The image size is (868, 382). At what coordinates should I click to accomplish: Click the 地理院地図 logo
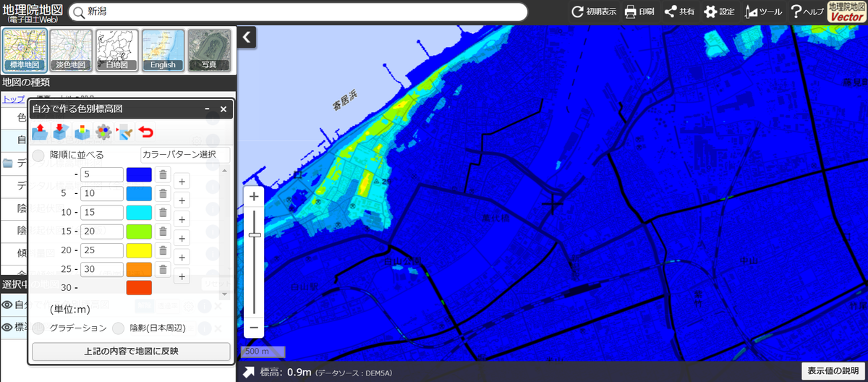[x=33, y=12]
